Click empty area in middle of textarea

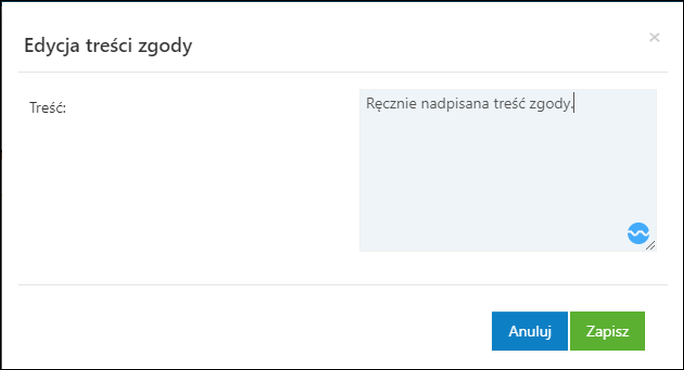(508, 175)
